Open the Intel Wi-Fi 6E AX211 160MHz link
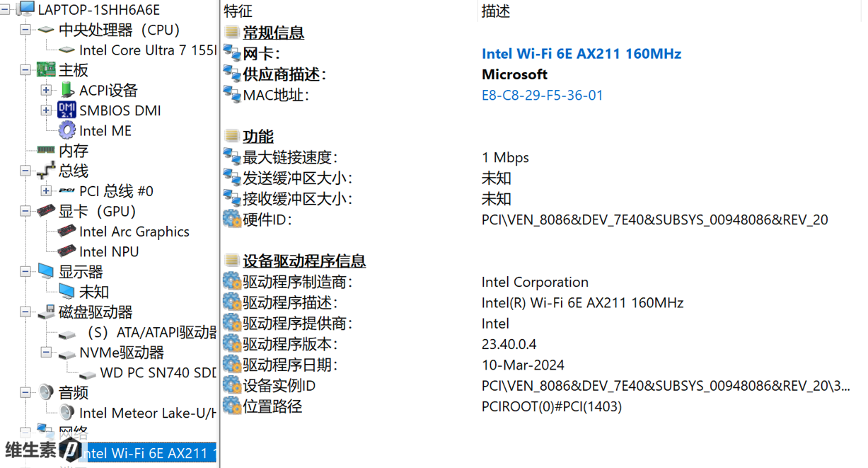 581,54
